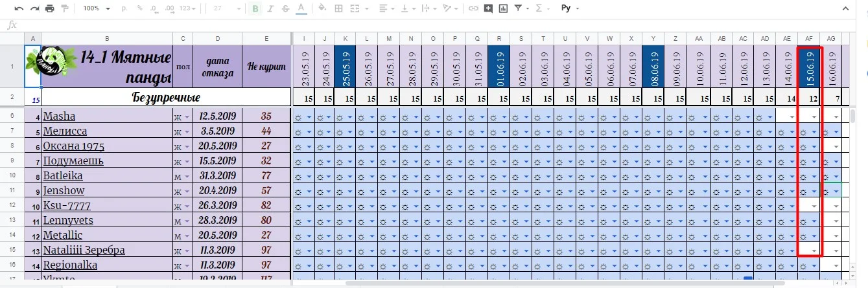
Task: Activate the paint format tool
Action: tap(64, 8)
